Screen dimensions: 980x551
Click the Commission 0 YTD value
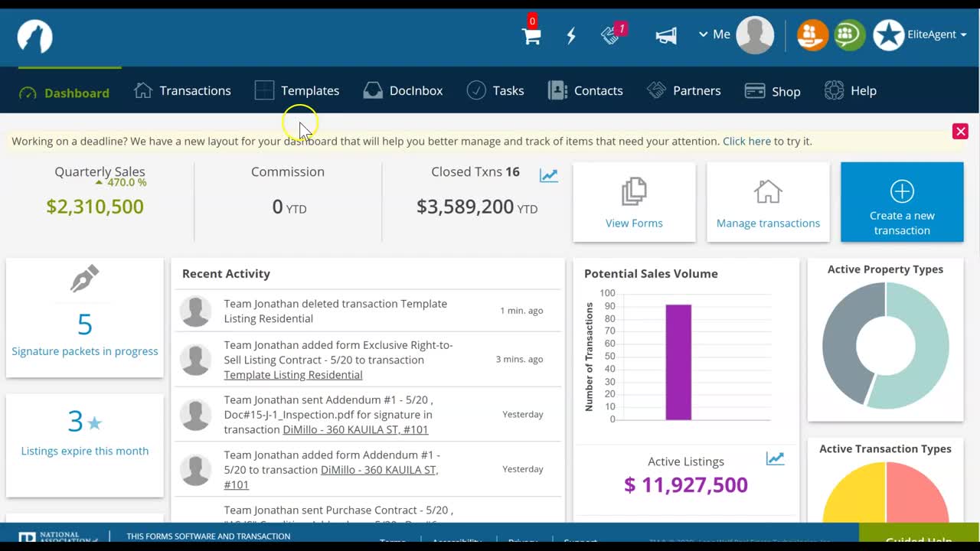point(289,207)
